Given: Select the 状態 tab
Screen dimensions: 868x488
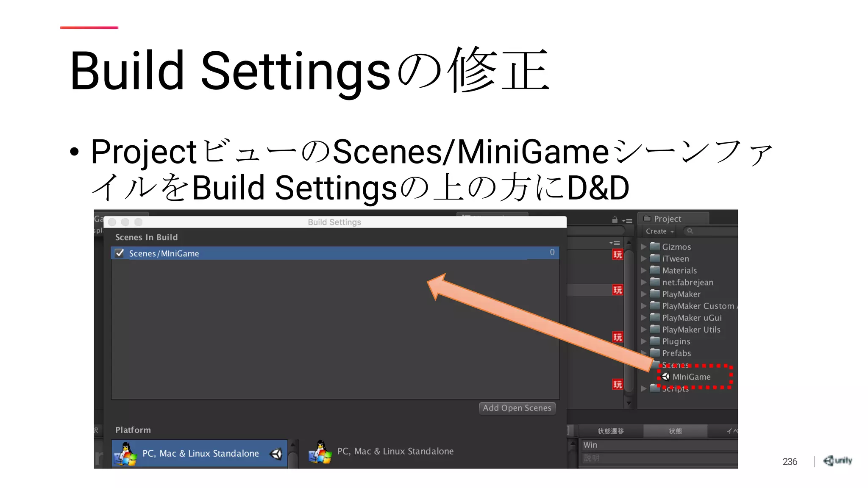Looking at the screenshot, I should (x=675, y=431).
